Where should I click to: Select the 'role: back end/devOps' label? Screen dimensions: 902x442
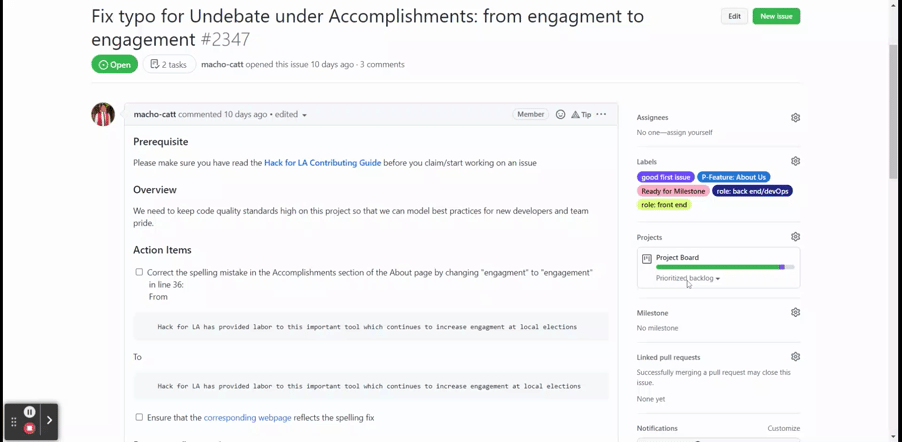pos(752,191)
